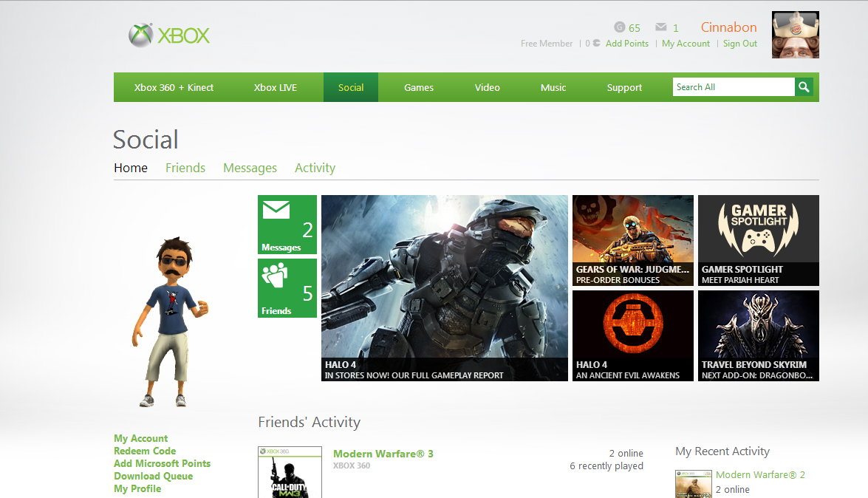Click the message count 1 in header

(675, 27)
